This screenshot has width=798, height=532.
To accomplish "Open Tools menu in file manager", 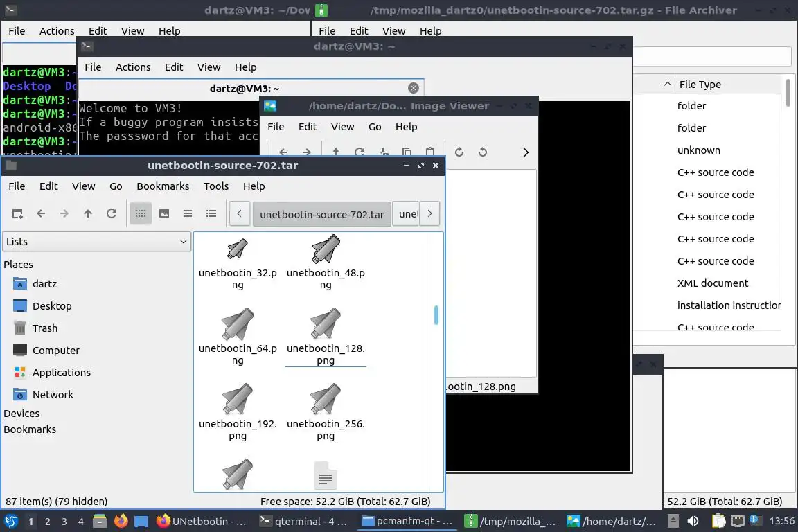I will tap(216, 186).
